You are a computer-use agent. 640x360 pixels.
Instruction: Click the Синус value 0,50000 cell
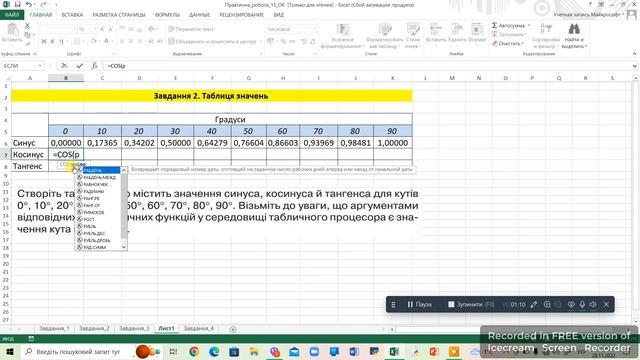[175, 143]
